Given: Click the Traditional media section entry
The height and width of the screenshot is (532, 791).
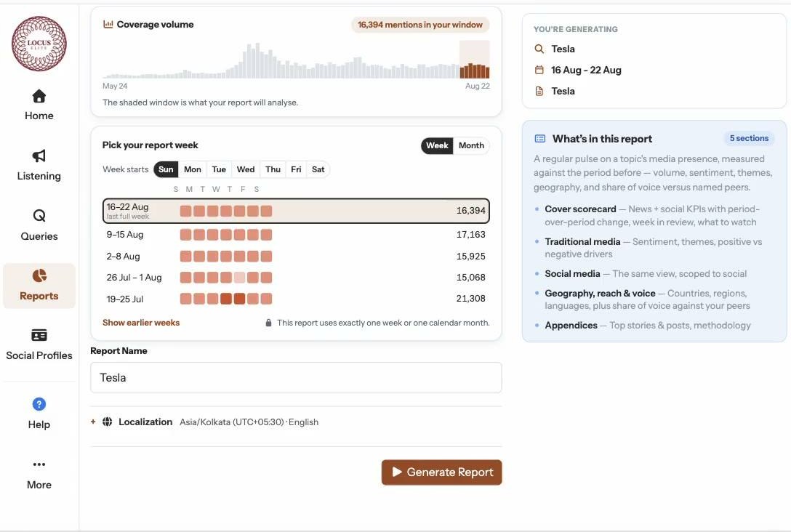Looking at the screenshot, I should pyautogui.click(x=654, y=248).
